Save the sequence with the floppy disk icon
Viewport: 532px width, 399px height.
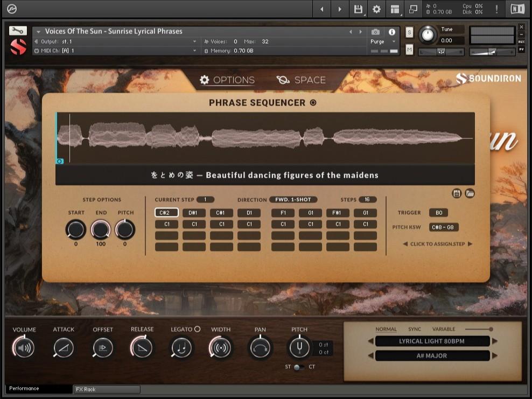(455, 193)
